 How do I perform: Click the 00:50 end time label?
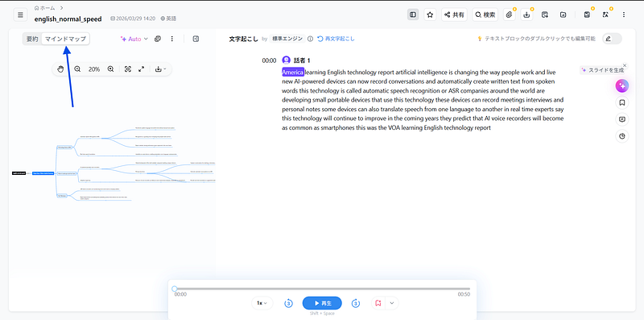coord(464,294)
